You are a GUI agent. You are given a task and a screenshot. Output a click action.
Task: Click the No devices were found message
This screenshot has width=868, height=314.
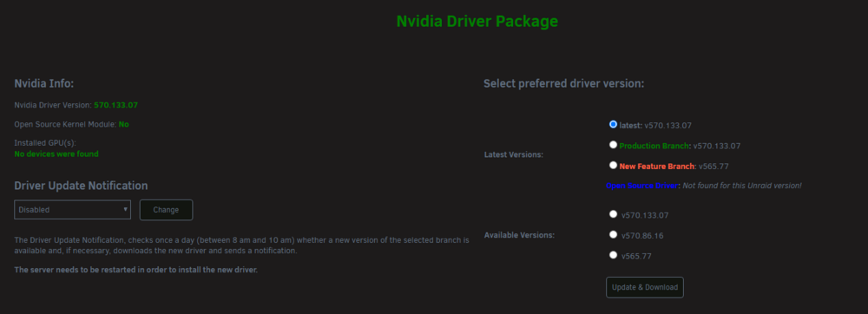[x=56, y=154]
